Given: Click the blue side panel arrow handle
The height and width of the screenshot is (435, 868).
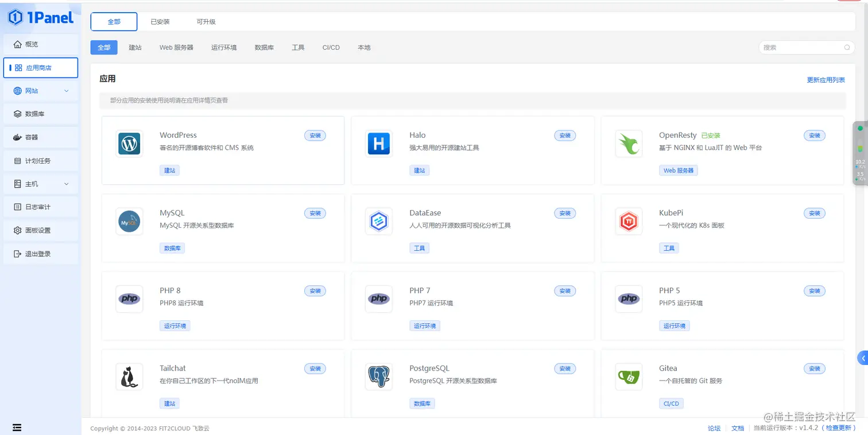Looking at the screenshot, I should [862, 358].
